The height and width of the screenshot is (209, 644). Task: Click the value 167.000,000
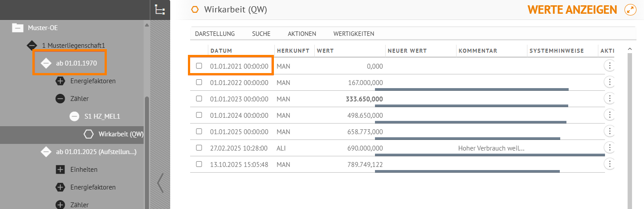[365, 82]
